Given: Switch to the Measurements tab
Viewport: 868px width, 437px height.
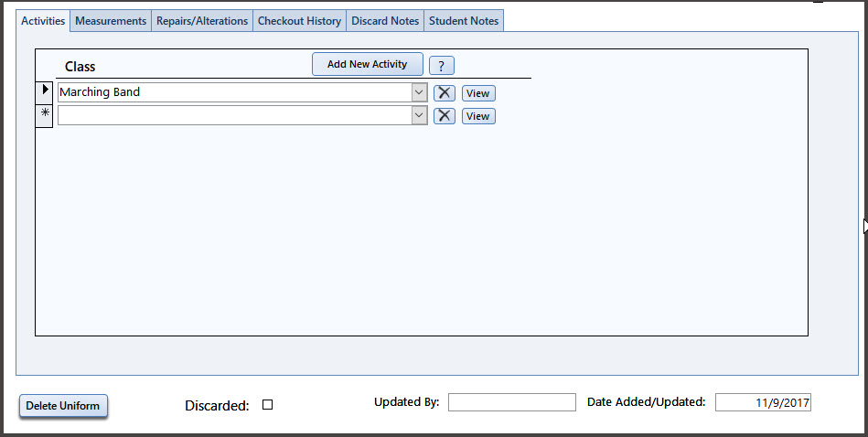Looking at the screenshot, I should 111,21.
